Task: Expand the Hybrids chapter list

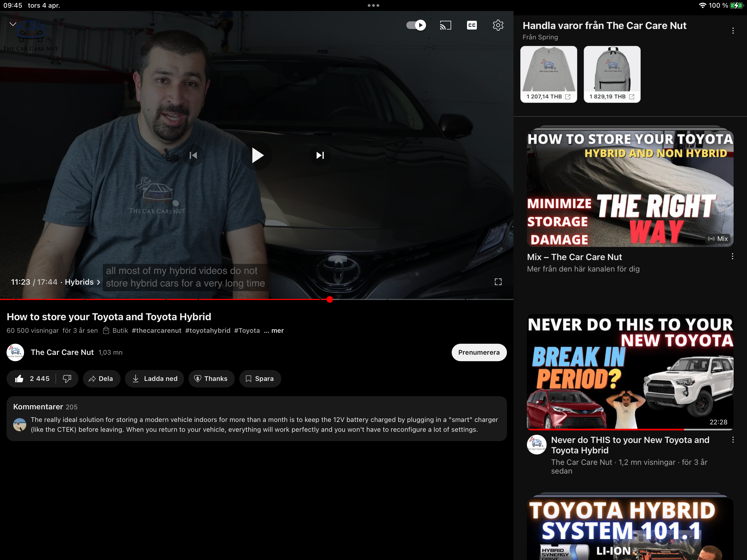Action: [82, 282]
